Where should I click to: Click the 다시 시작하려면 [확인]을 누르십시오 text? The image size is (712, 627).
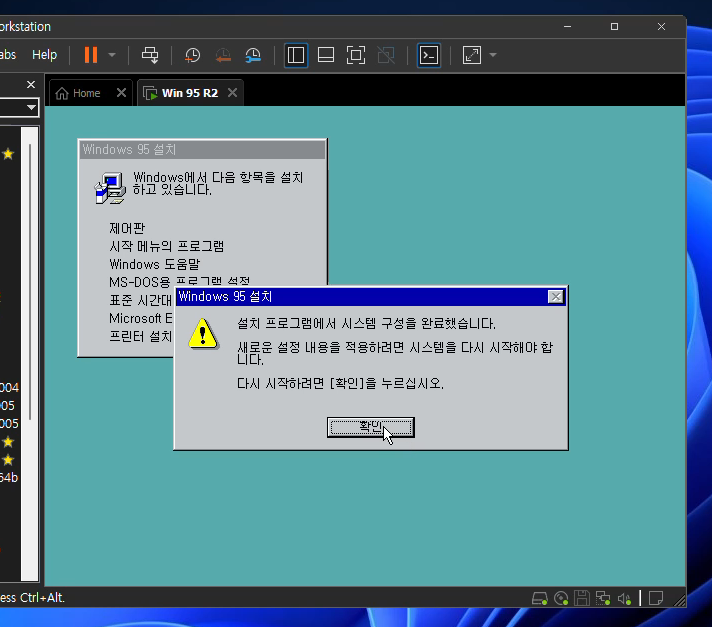click(341, 384)
